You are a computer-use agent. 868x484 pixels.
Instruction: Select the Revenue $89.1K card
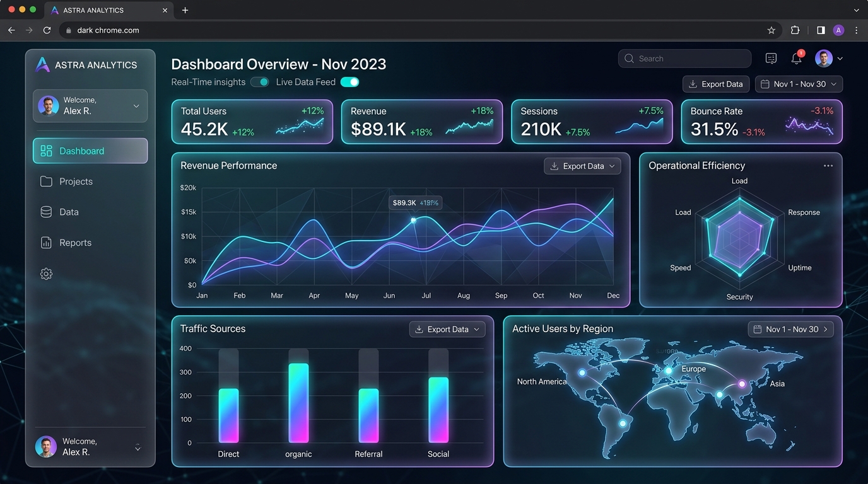click(x=422, y=122)
